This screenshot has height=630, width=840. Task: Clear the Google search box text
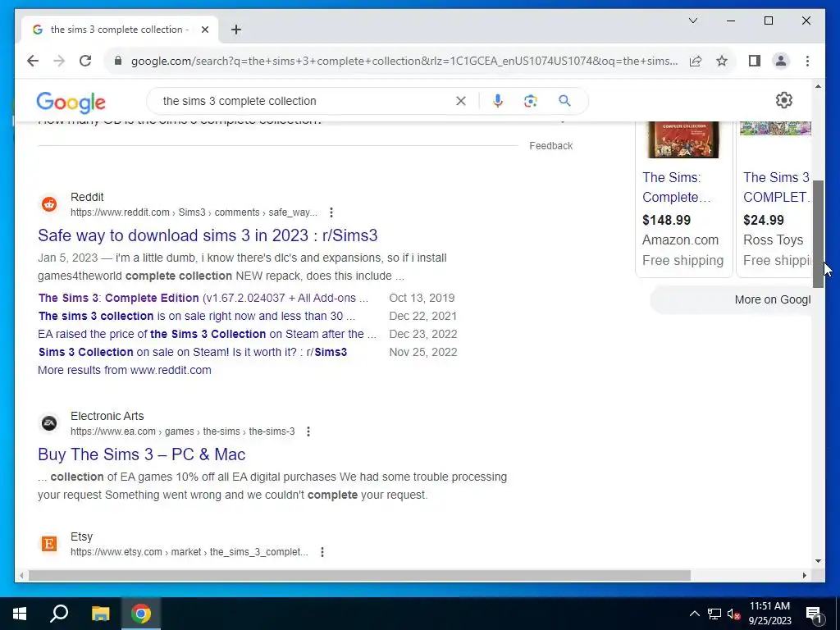461,101
